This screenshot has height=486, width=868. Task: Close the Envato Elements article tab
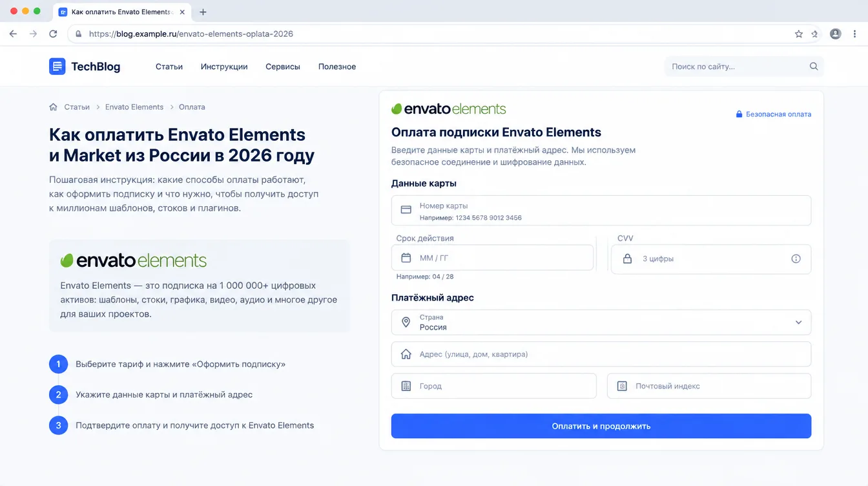181,12
